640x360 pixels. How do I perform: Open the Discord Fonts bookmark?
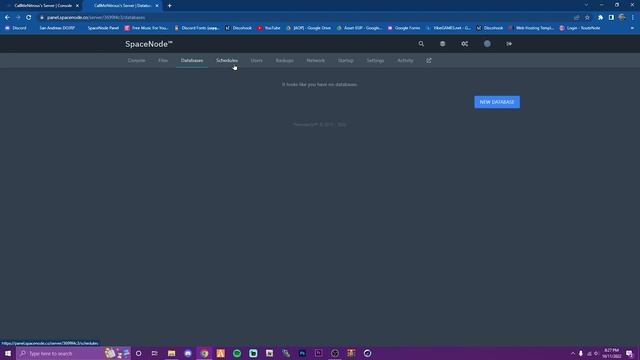[197, 28]
